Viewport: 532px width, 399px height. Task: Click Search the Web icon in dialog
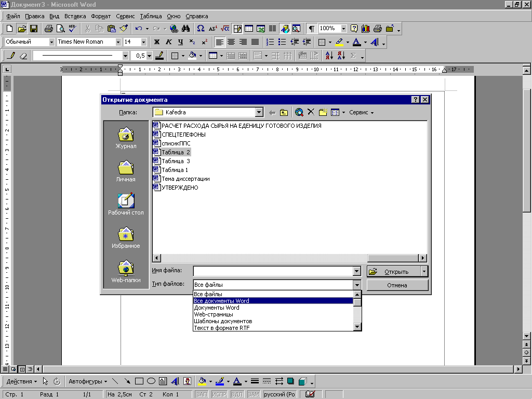pos(299,112)
